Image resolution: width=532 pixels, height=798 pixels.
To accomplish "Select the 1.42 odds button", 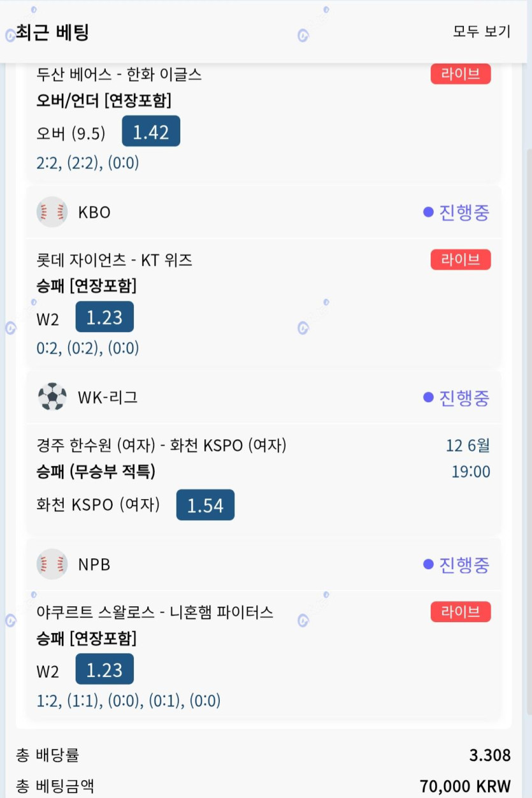I will 151,132.
